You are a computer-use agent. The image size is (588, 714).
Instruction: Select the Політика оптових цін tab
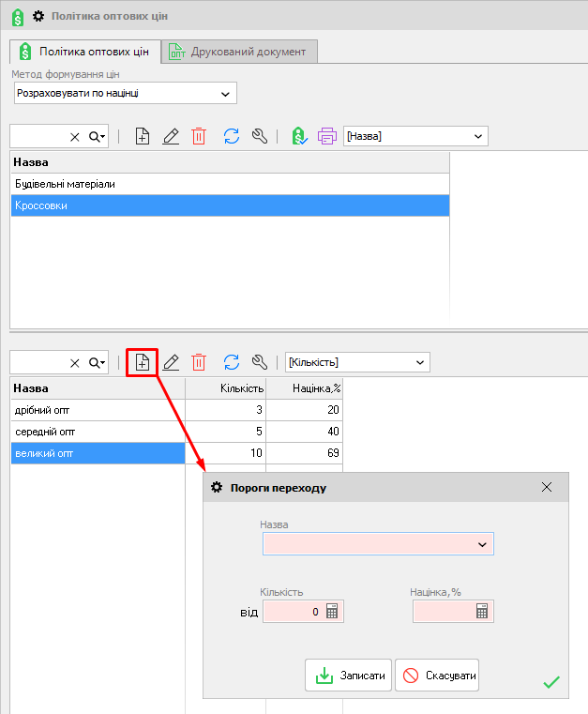[84, 52]
